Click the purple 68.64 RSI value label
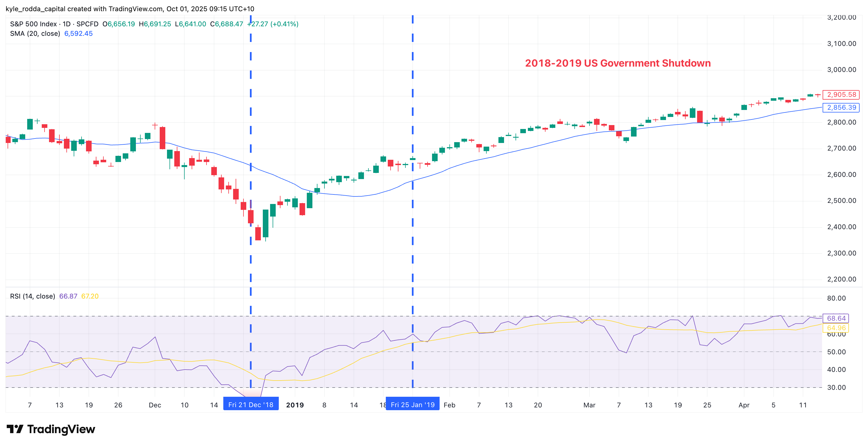Screen dimensions: 868x446 (836, 318)
